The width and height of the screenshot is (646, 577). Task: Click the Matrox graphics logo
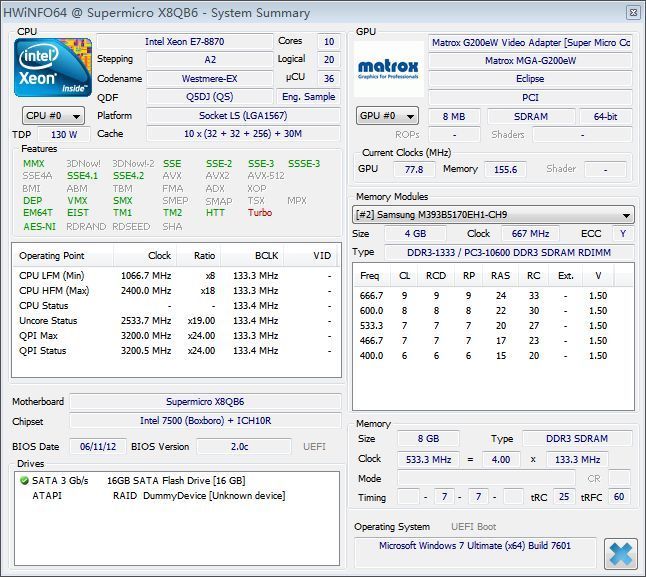[388, 69]
